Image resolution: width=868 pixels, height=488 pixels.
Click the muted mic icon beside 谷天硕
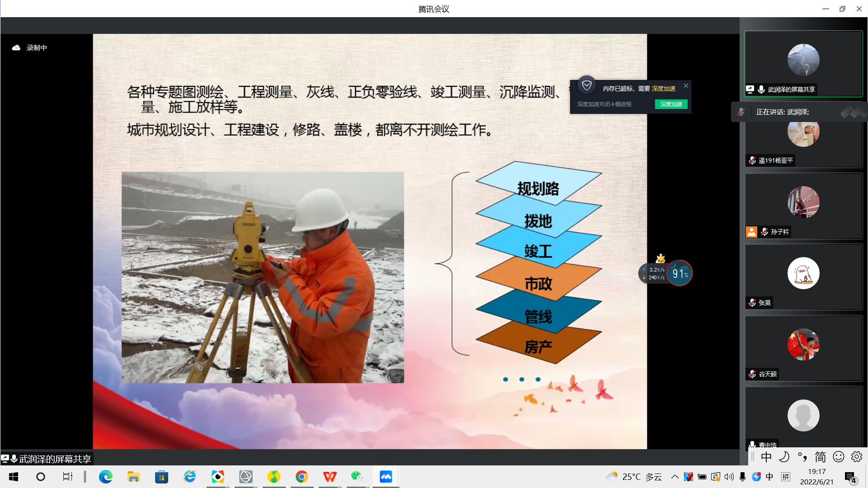click(x=752, y=374)
